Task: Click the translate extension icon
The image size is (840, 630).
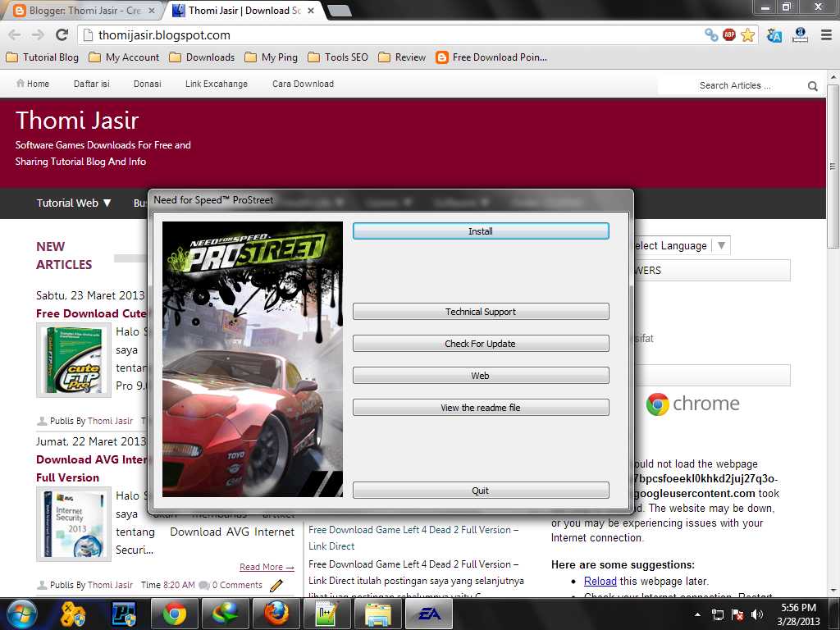Action: (774, 35)
